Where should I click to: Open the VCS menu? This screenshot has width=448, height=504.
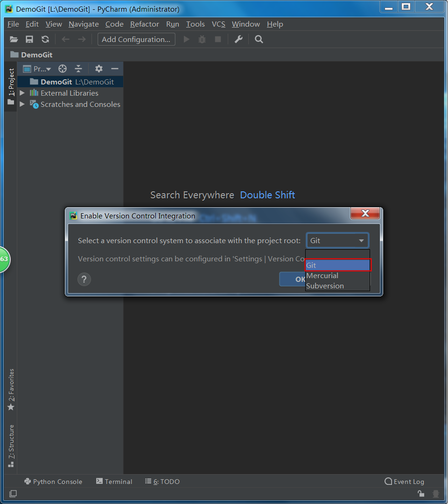point(218,24)
